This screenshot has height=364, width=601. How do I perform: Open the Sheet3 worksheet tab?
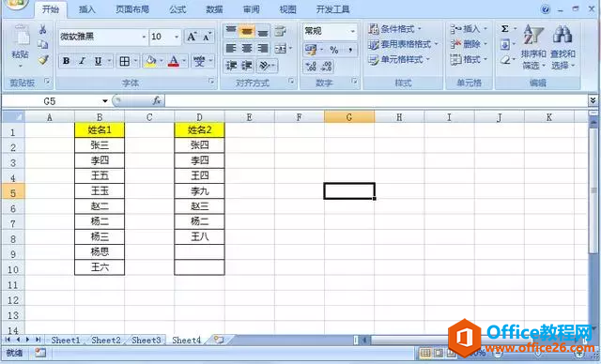click(x=146, y=340)
